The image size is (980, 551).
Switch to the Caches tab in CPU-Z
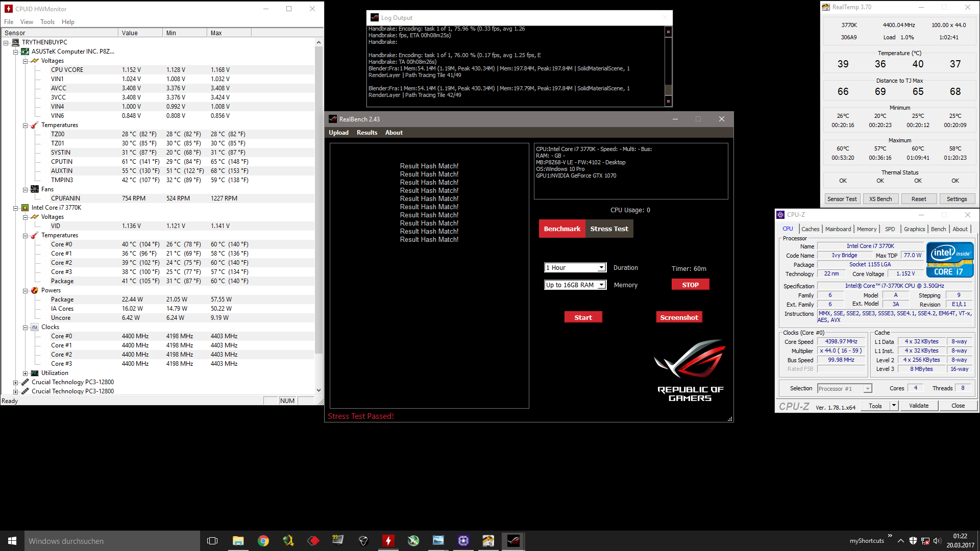point(810,229)
